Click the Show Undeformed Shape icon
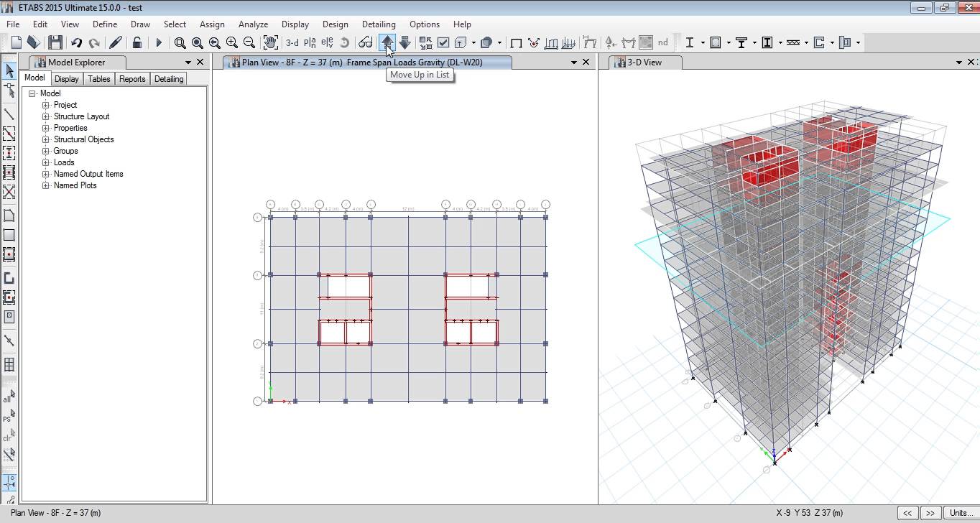Image resolution: width=980 pixels, height=523 pixels. point(516,43)
